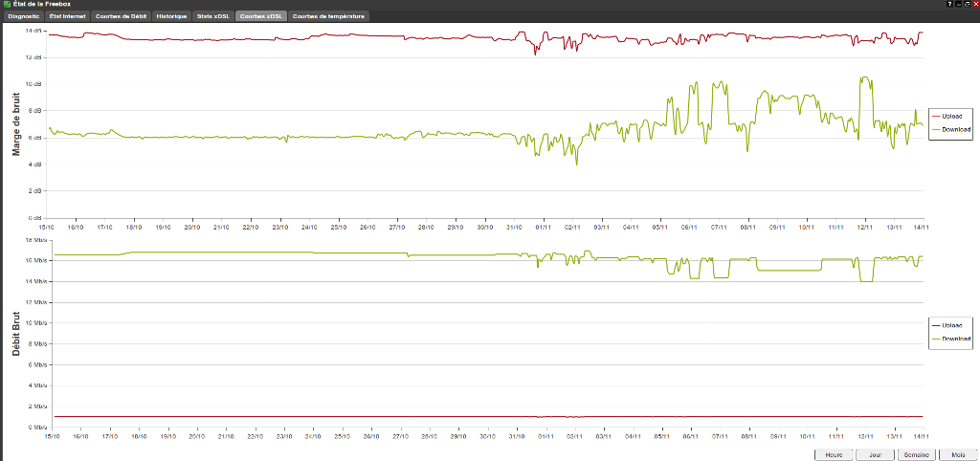The image size is (980, 461).
Task: Switch graph time scale to Semaine
Action: point(917,454)
